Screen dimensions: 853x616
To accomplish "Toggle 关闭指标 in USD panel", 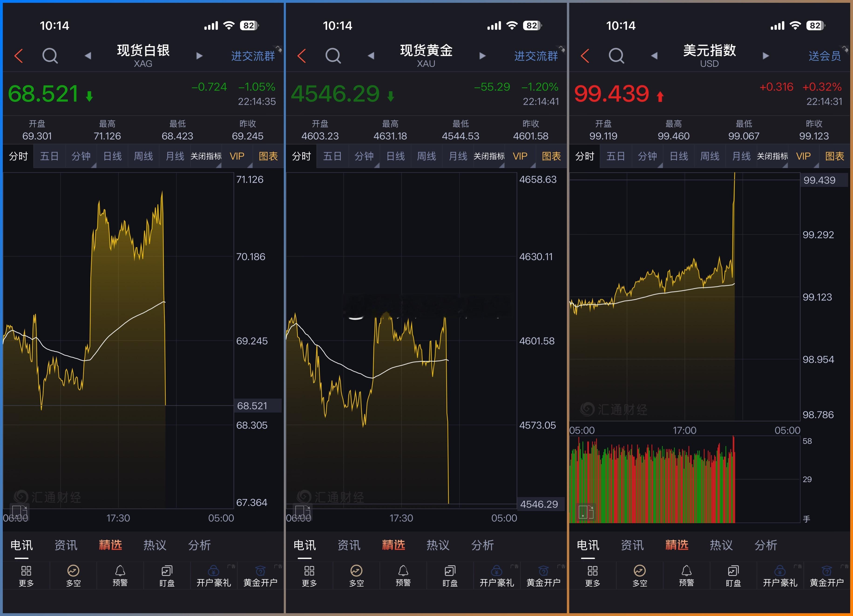I will [x=772, y=156].
